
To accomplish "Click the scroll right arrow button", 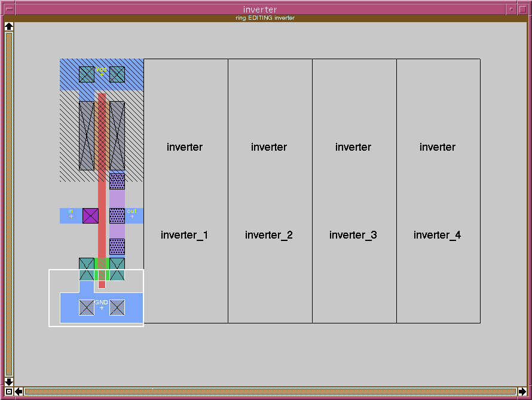I will (x=522, y=392).
